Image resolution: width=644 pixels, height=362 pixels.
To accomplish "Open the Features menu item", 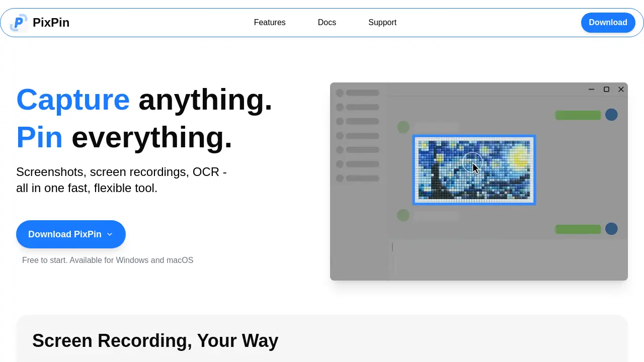I will (270, 23).
